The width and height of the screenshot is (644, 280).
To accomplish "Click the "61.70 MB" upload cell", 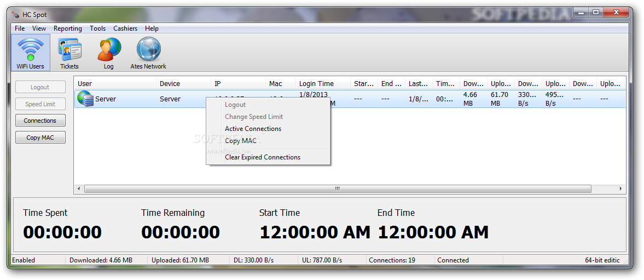I will pyautogui.click(x=500, y=99).
